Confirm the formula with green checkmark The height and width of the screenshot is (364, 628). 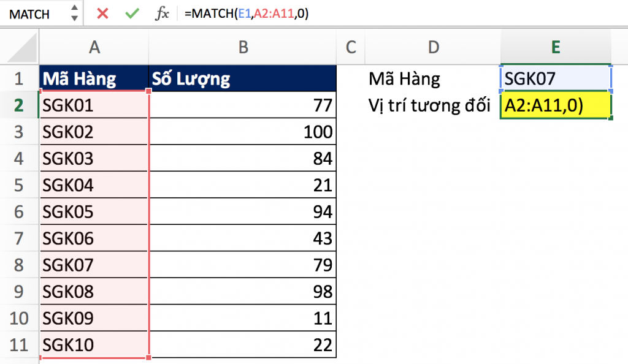click(132, 13)
